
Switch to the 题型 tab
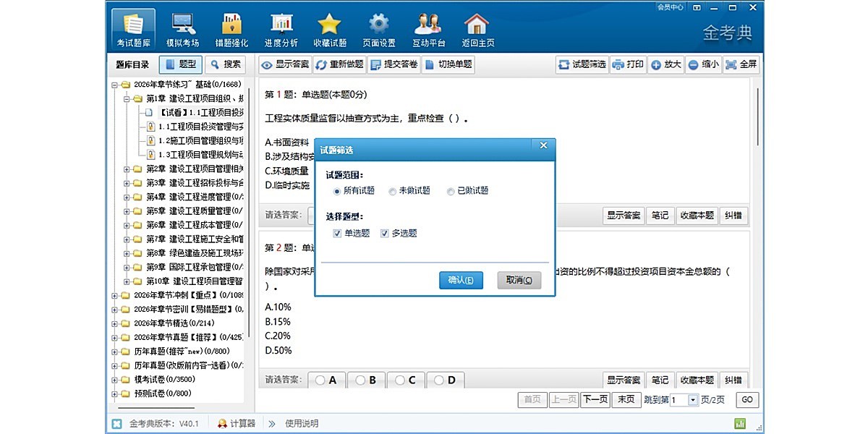[x=180, y=64]
